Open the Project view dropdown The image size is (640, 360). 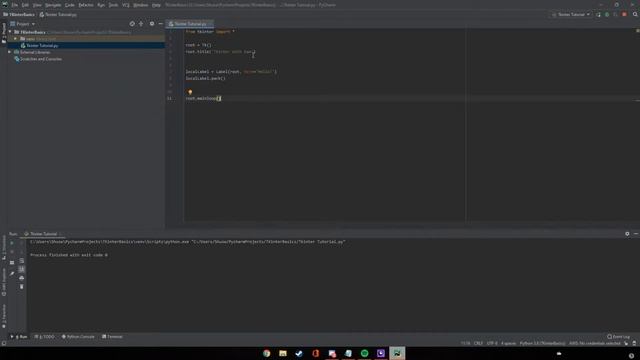click(23, 24)
